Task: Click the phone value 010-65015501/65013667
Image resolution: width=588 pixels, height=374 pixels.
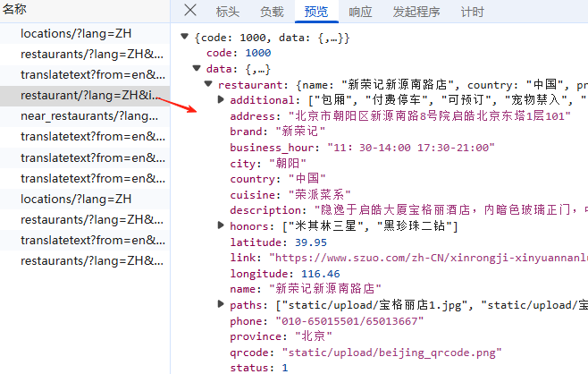Action: pyautogui.click(x=349, y=320)
